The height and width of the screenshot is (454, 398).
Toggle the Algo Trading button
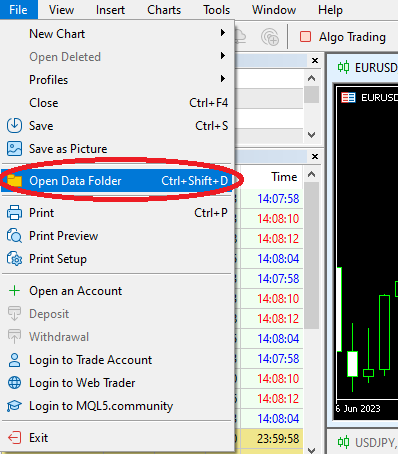click(343, 37)
